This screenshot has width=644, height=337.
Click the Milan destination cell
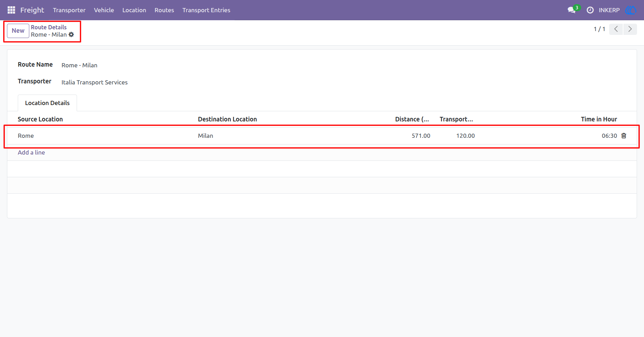[206, 136]
